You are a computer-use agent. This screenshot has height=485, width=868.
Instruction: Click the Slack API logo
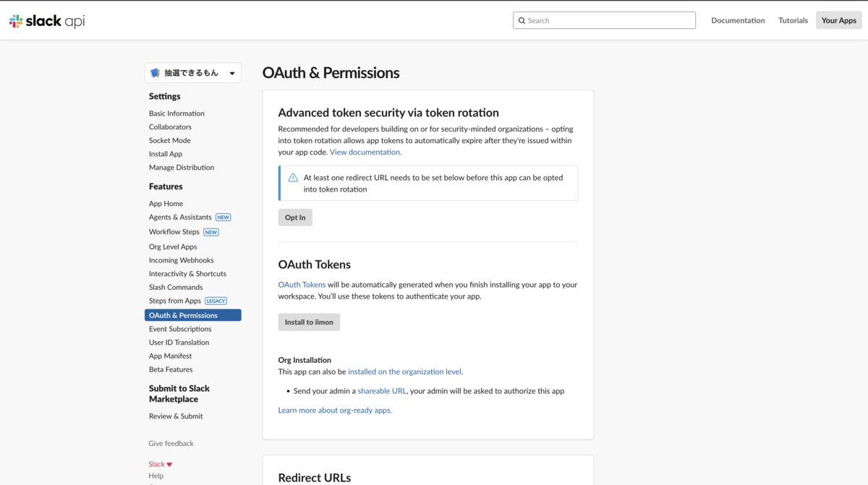click(x=46, y=21)
